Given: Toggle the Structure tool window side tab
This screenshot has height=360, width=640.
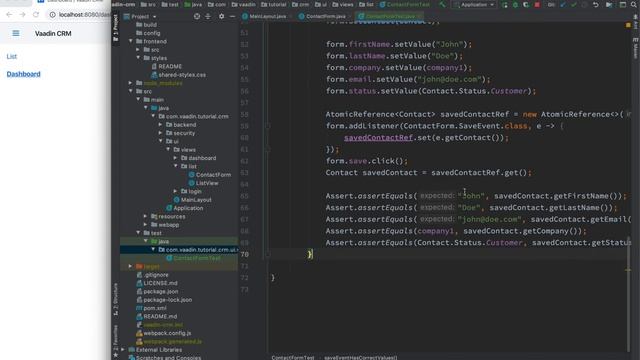Looking at the screenshot, I should [116, 299].
